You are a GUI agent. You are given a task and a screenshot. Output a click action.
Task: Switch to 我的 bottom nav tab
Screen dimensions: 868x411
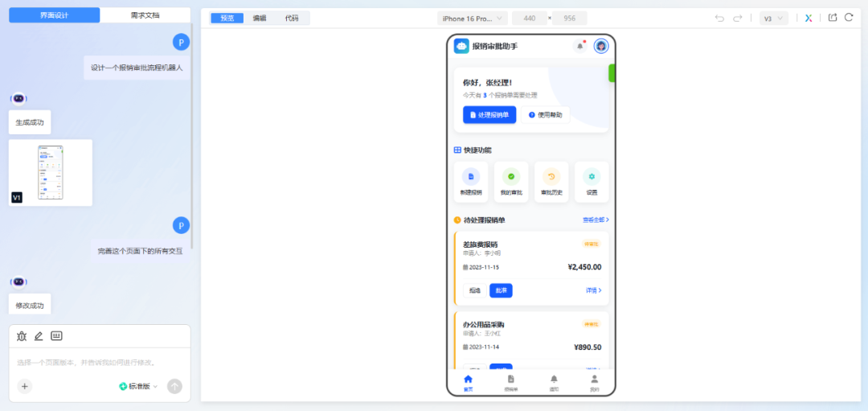point(594,383)
